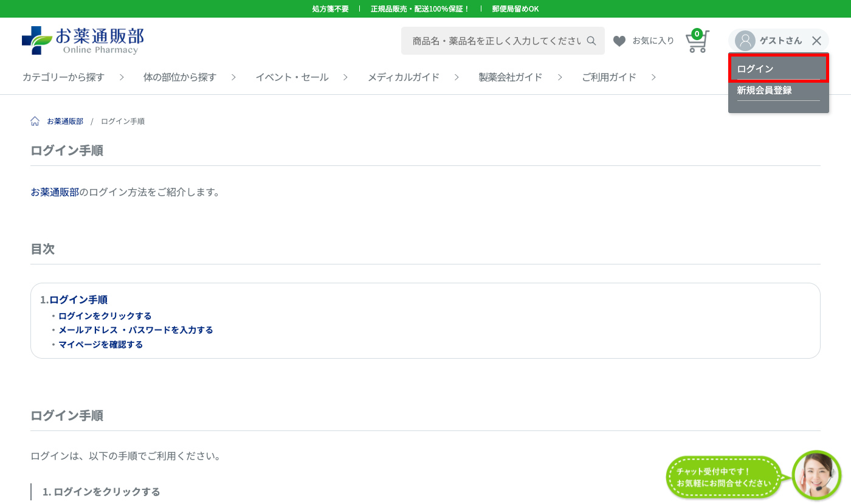Open メディカルガイド in the navigation bar
This screenshot has width=851, height=504.
(x=403, y=77)
